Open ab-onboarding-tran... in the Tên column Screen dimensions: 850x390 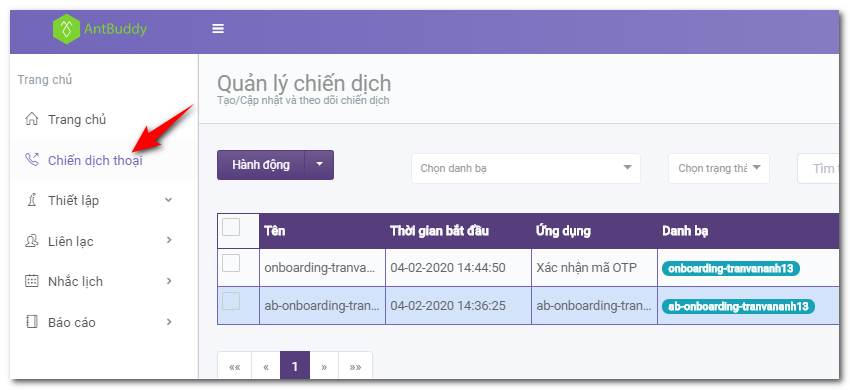pos(322,305)
